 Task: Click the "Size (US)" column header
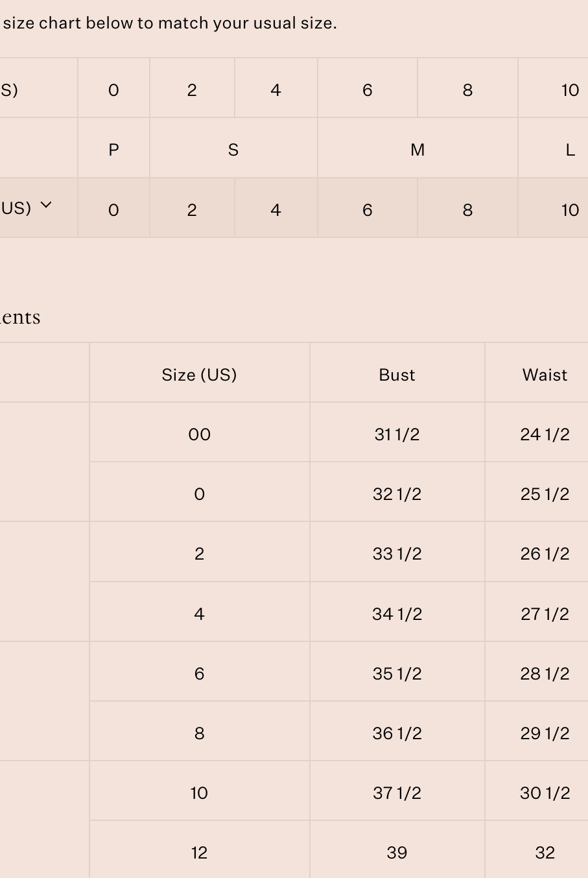coord(199,375)
